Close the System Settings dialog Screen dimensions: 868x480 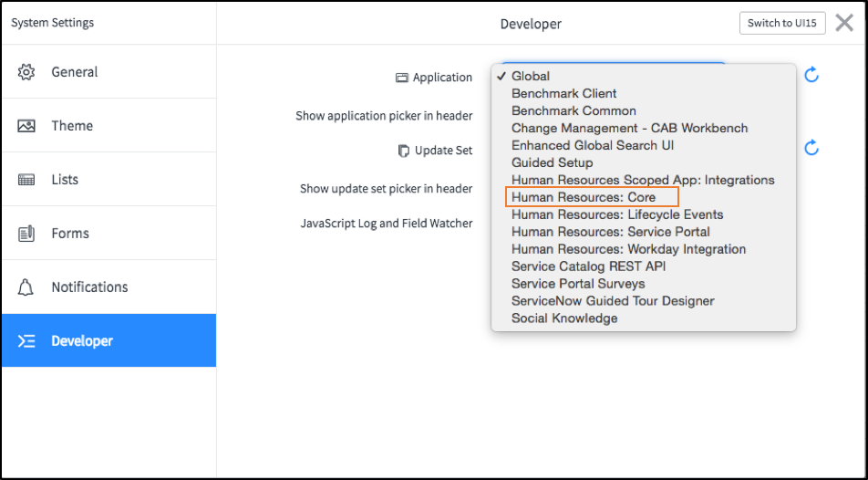pos(844,23)
